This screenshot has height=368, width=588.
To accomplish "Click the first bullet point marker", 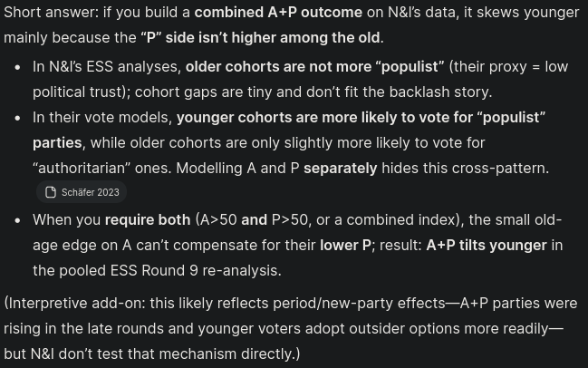I will tap(17, 67).
